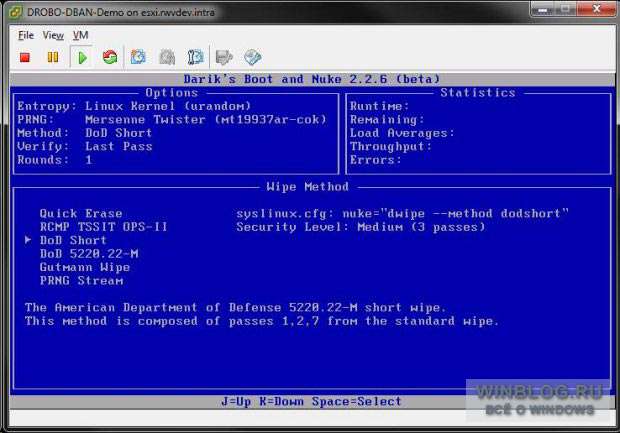Click the Reset virtual machine icon
This screenshot has height=433, width=620.
(x=110, y=57)
